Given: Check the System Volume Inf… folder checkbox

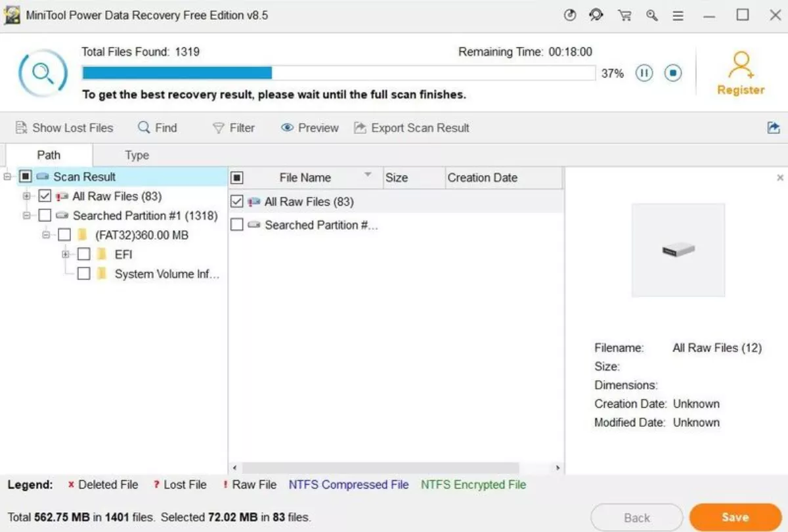Looking at the screenshot, I should 84,274.
